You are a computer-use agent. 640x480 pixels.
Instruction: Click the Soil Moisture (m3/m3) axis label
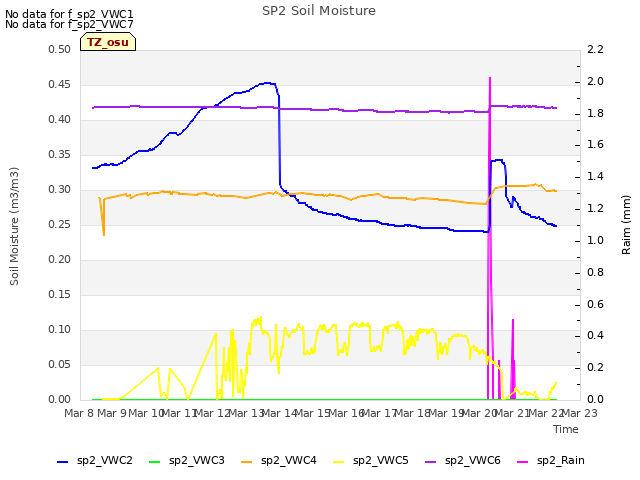click(14, 226)
